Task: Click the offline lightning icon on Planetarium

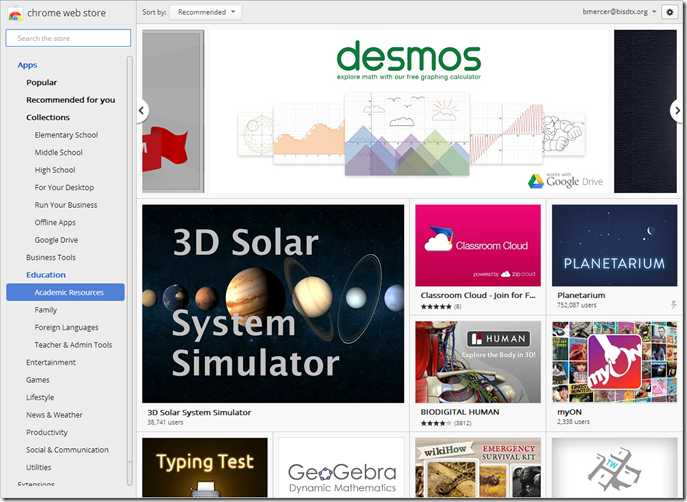Action: pyautogui.click(x=673, y=305)
